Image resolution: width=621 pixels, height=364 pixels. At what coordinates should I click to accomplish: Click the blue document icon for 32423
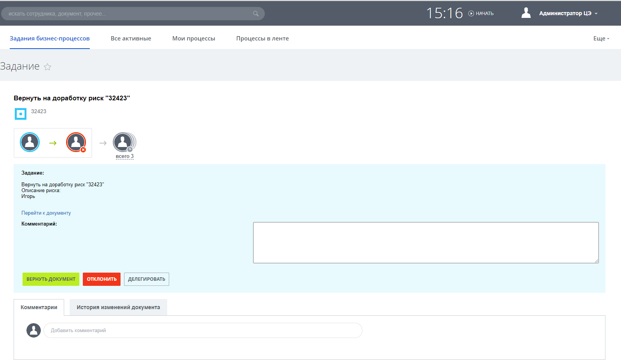[21, 114]
